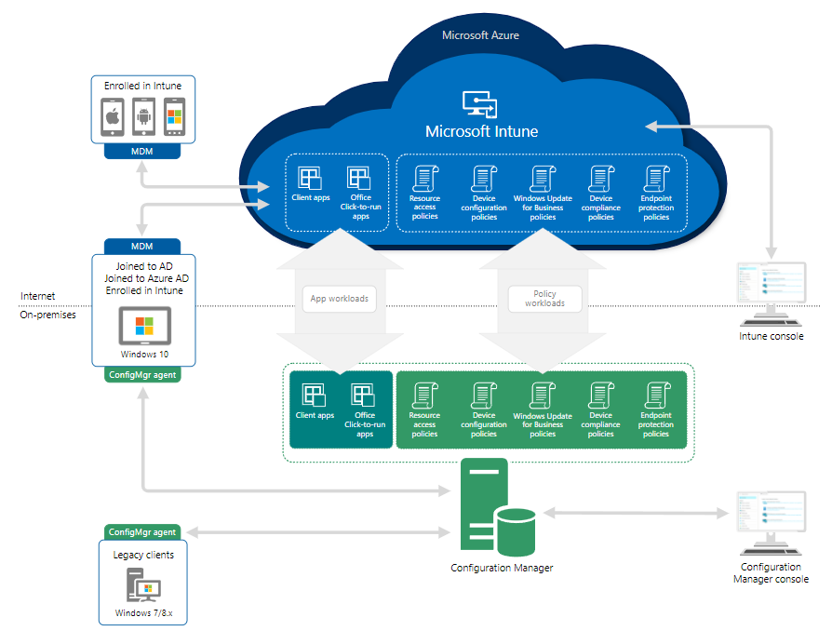The width and height of the screenshot is (832, 644).
Task: Click the Internet label
Action: click(37, 296)
